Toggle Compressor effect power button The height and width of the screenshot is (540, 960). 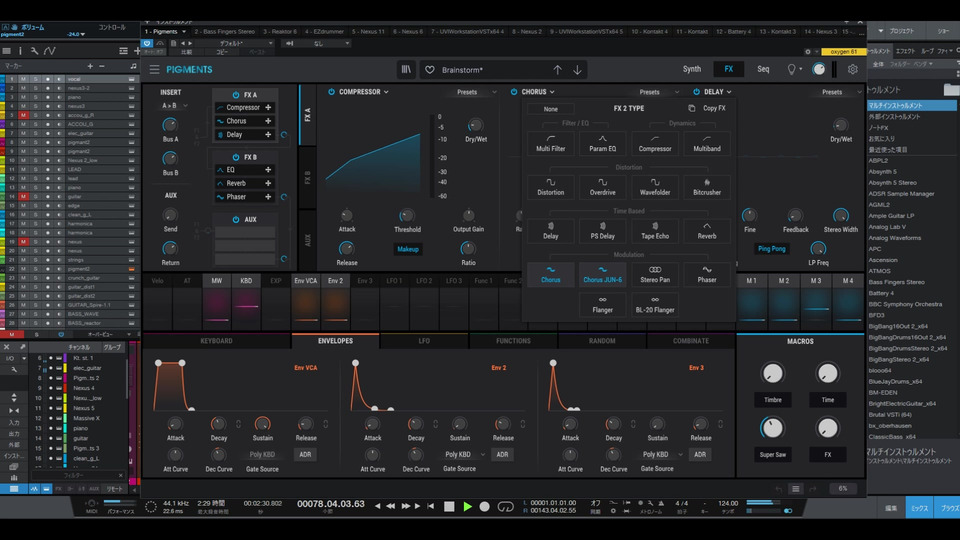pos(331,92)
